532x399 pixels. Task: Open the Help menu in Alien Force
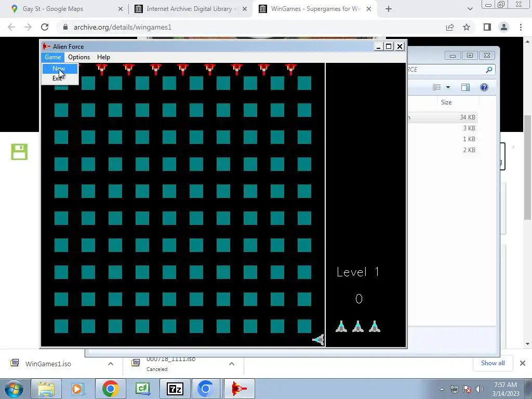[103, 57]
